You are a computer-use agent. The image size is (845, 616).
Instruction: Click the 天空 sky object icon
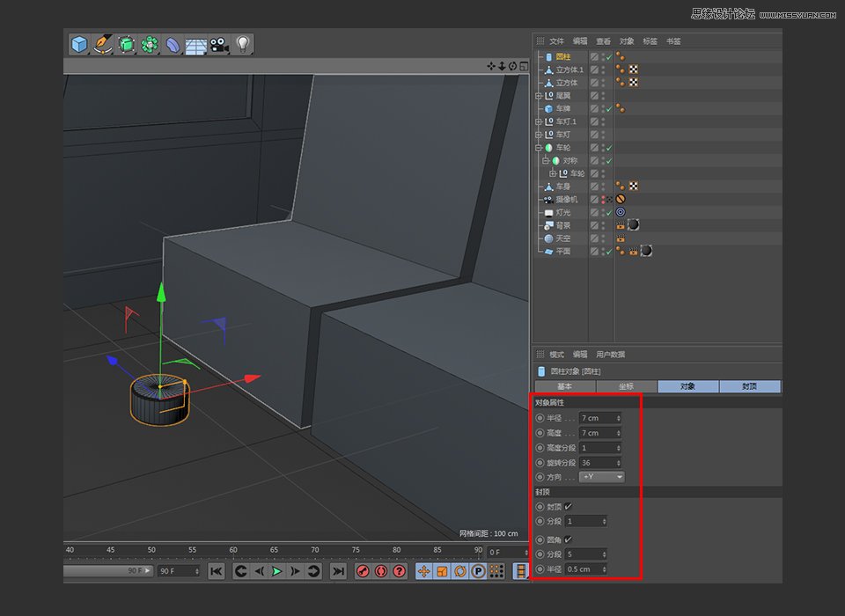tap(547, 239)
